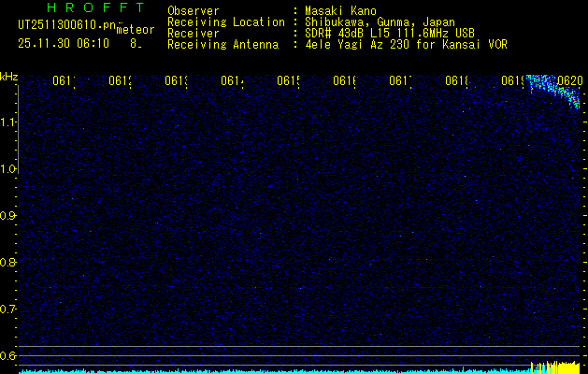This screenshot has width=588, height=374.
Task: Select the receiver text SDR# 43dB L15 111.6MHz USB
Action: pos(390,34)
